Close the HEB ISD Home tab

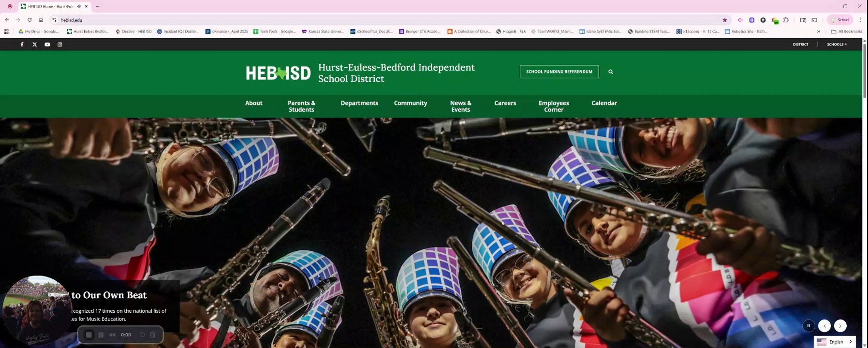(x=87, y=6)
